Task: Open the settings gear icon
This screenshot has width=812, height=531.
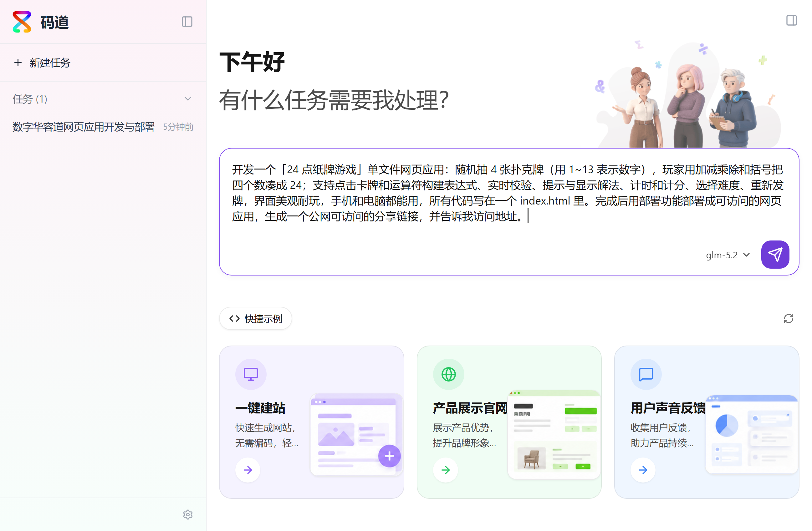Action: click(x=188, y=514)
